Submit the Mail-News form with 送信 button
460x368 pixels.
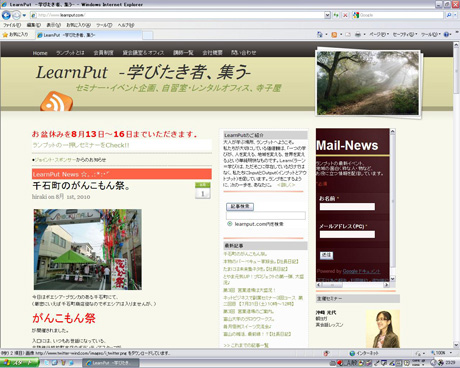pyautogui.click(x=326, y=255)
